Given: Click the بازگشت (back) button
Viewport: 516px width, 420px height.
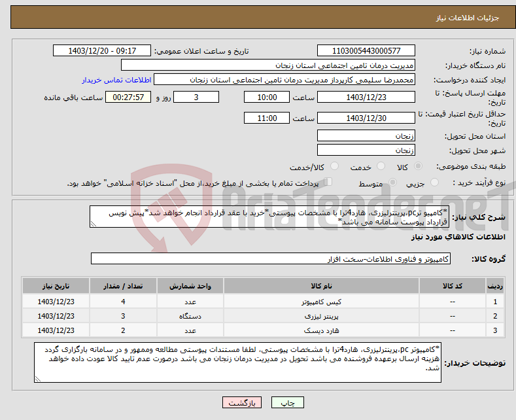Looking at the screenshot, I should (x=242, y=402).
